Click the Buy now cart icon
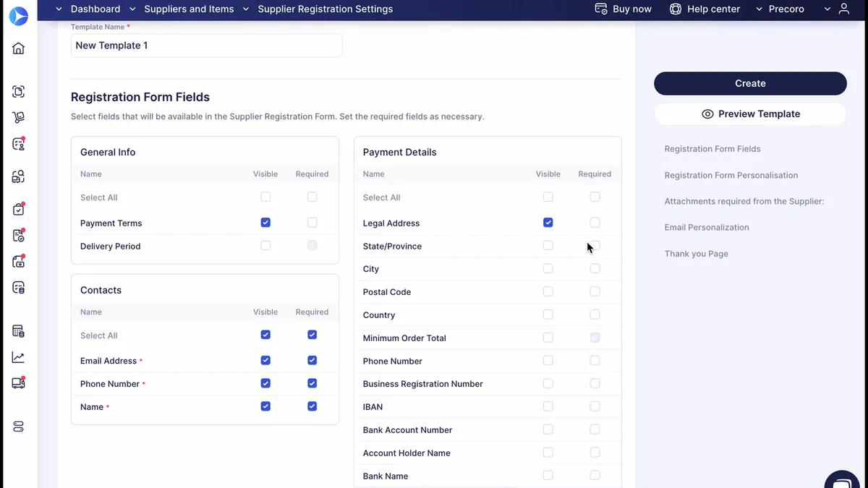Viewport: 868px width, 488px height. pos(600,9)
